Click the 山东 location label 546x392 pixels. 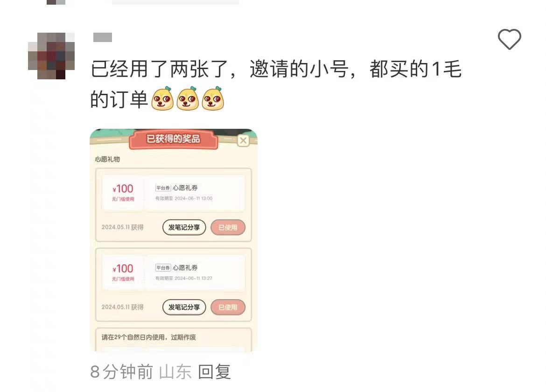[175, 371]
